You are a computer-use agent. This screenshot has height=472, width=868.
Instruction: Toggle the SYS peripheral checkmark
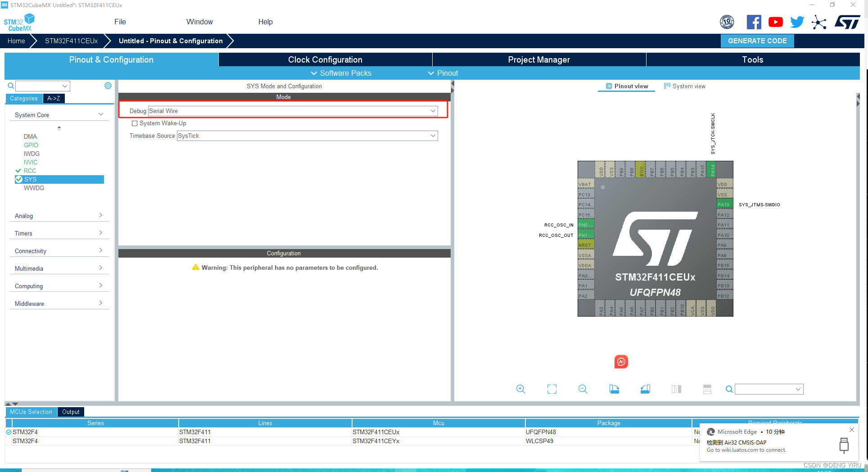19,179
